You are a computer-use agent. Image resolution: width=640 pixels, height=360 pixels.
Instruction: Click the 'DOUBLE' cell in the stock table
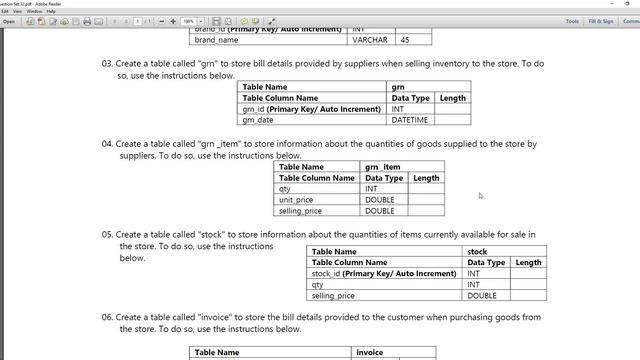[x=486, y=296]
